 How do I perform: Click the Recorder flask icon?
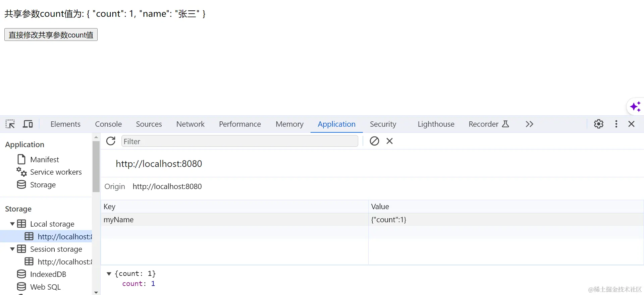(x=505, y=124)
